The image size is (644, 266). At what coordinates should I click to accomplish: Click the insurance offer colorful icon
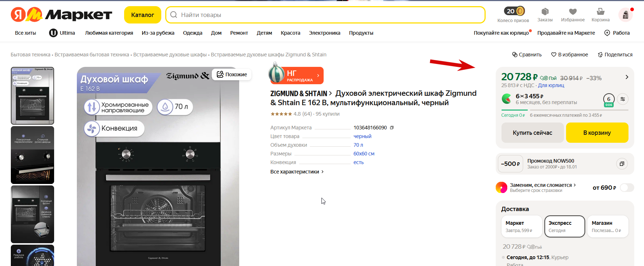(x=501, y=188)
